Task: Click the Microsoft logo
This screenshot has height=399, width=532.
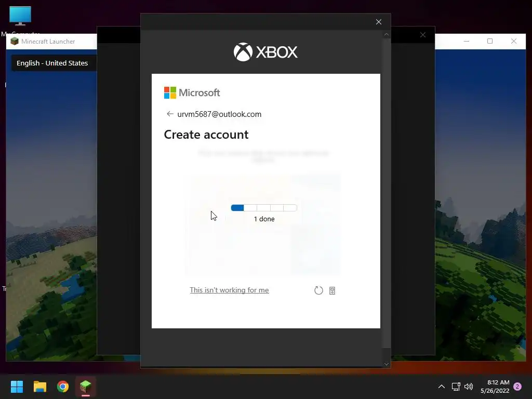Action: [192, 92]
